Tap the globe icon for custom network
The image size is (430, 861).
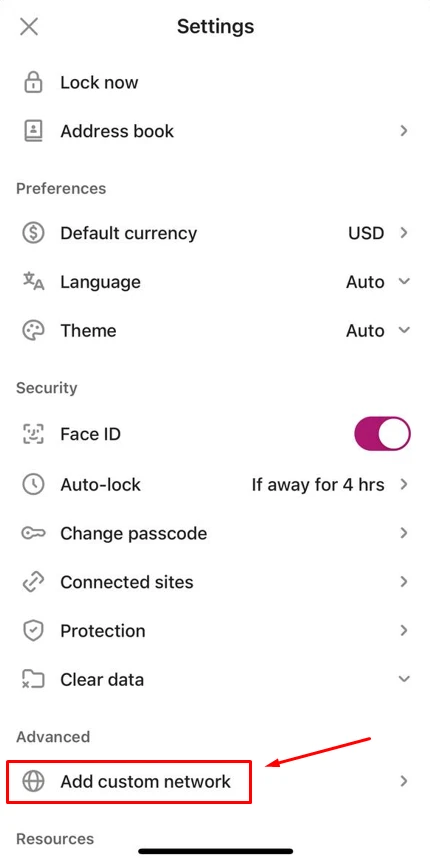tap(33, 781)
